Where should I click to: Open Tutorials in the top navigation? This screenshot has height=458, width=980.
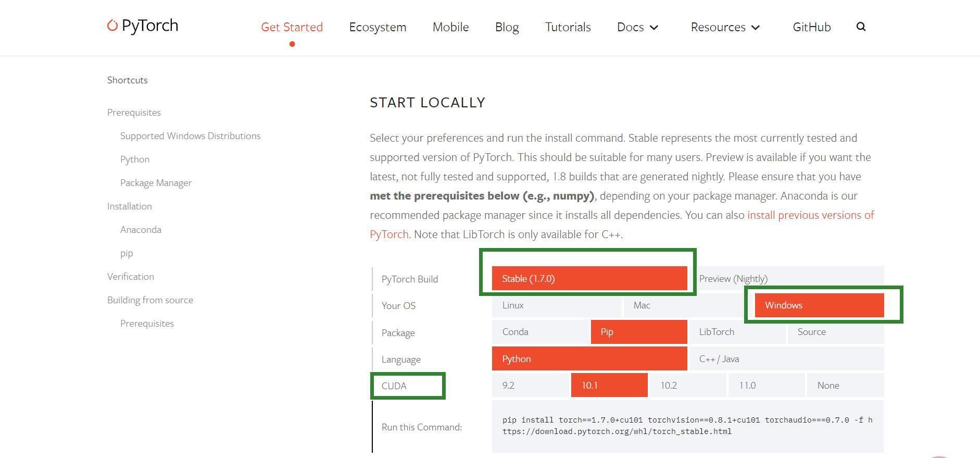pos(568,27)
